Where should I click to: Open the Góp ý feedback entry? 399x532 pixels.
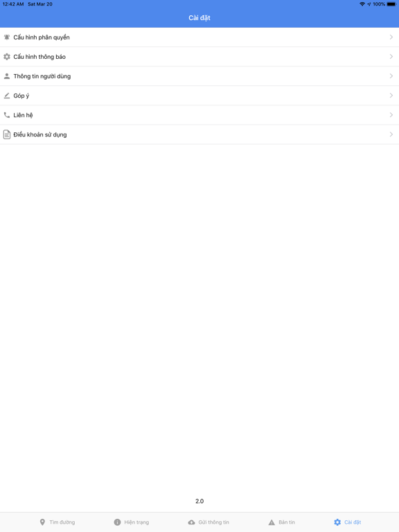[199, 96]
